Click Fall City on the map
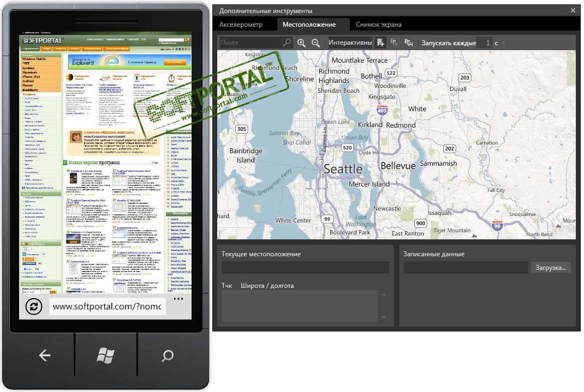This screenshot has width=584, height=392. (x=496, y=190)
